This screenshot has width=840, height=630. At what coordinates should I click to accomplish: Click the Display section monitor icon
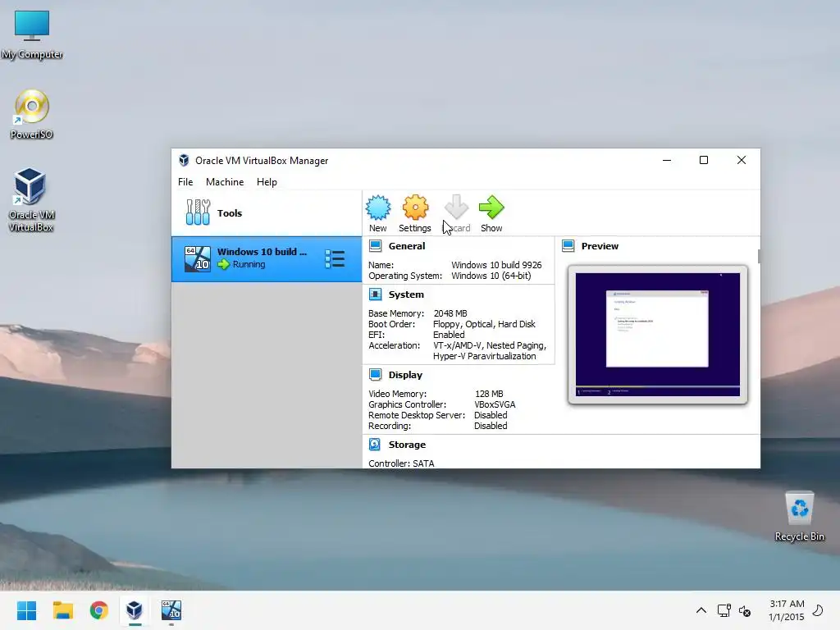375,374
